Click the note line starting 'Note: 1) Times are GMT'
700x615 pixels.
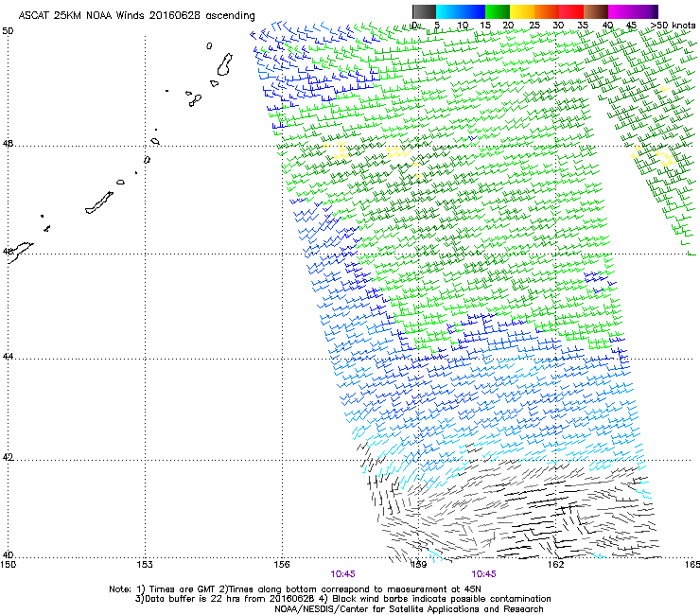pyautogui.click(x=294, y=589)
